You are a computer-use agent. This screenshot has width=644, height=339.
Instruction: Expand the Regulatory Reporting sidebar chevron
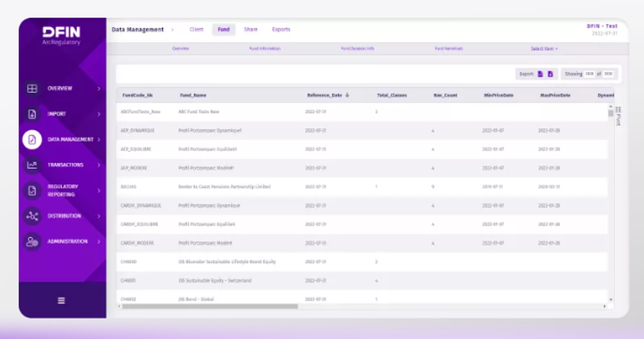(x=99, y=190)
